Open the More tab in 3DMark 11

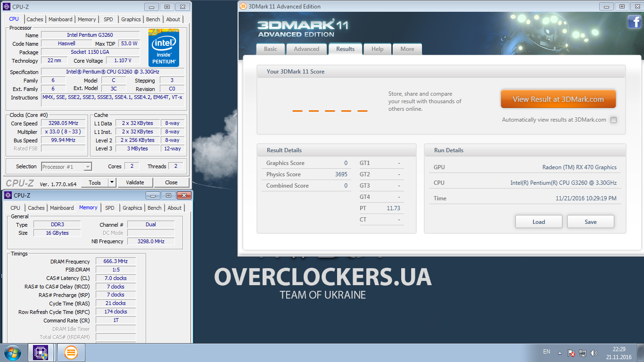point(407,49)
